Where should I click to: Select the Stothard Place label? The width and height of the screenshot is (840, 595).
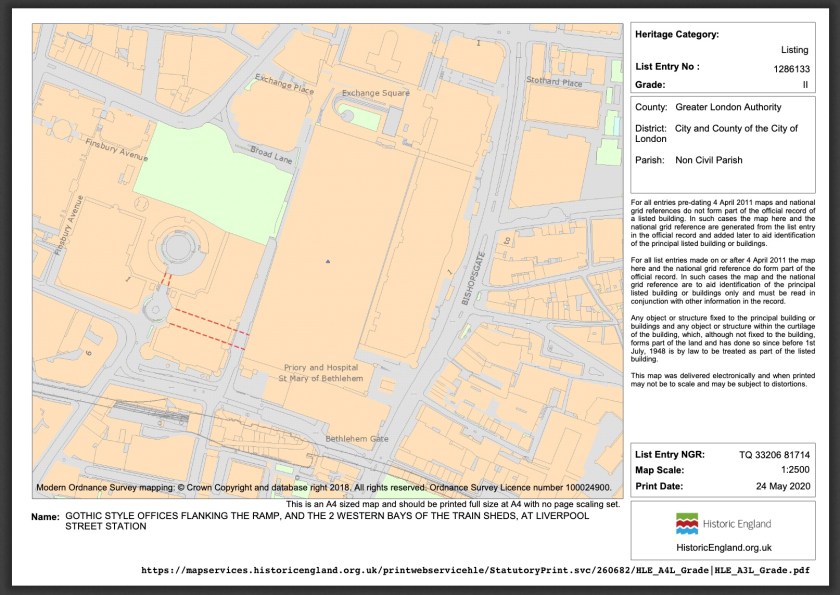pyautogui.click(x=553, y=83)
